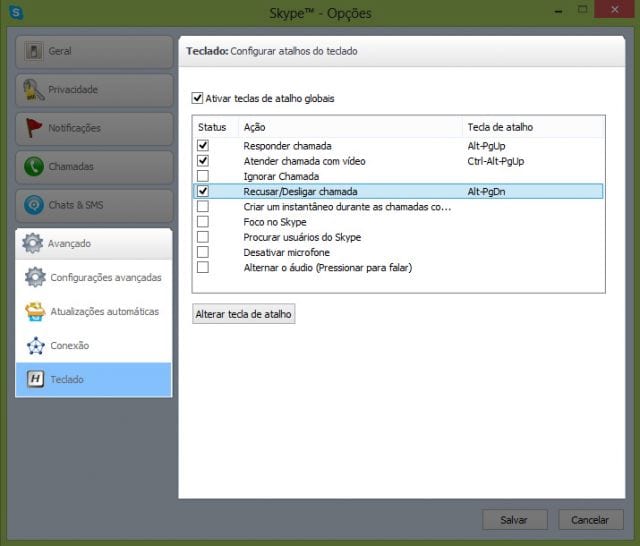Image resolution: width=640 pixels, height=546 pixels.
Task: Select Alternar o áudio (Pressionar para falar)
Action: click(x=328, y=268)
